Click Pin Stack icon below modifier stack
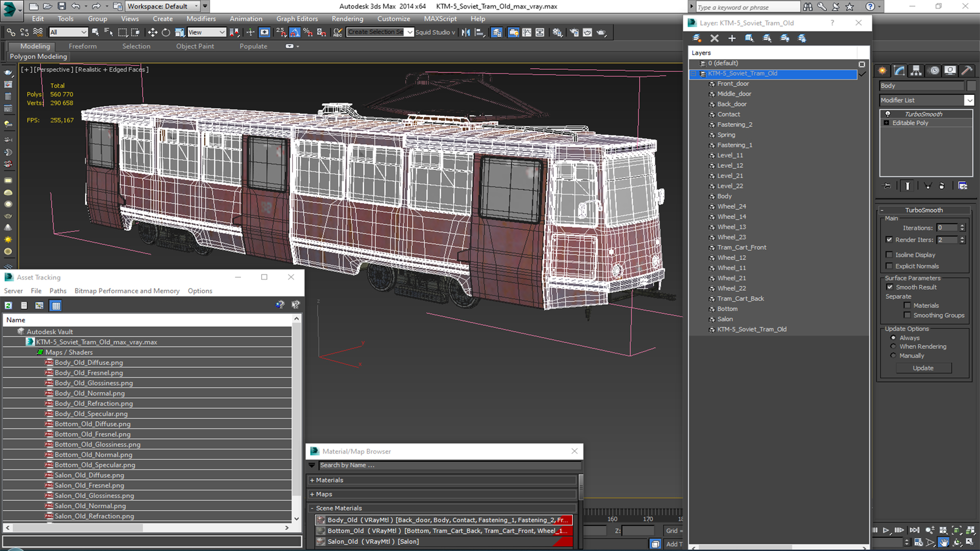 click(x=887, y=186)
